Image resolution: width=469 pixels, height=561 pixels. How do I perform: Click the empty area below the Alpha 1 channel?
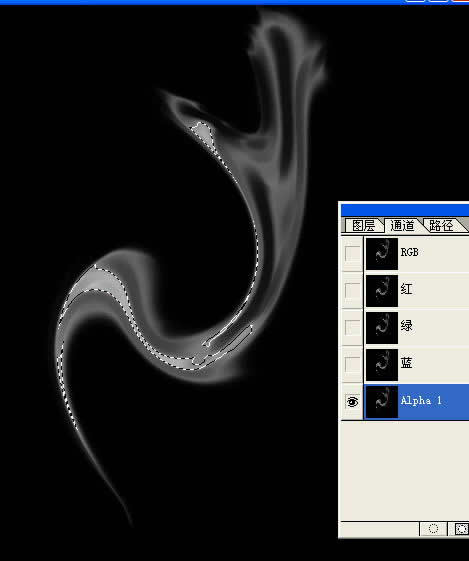point(405,470)
